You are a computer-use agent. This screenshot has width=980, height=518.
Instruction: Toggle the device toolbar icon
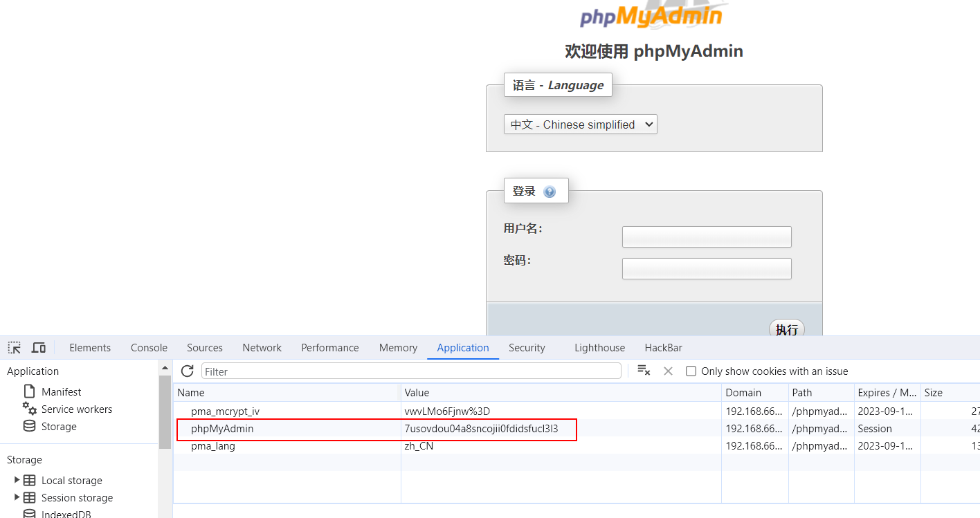39,348
